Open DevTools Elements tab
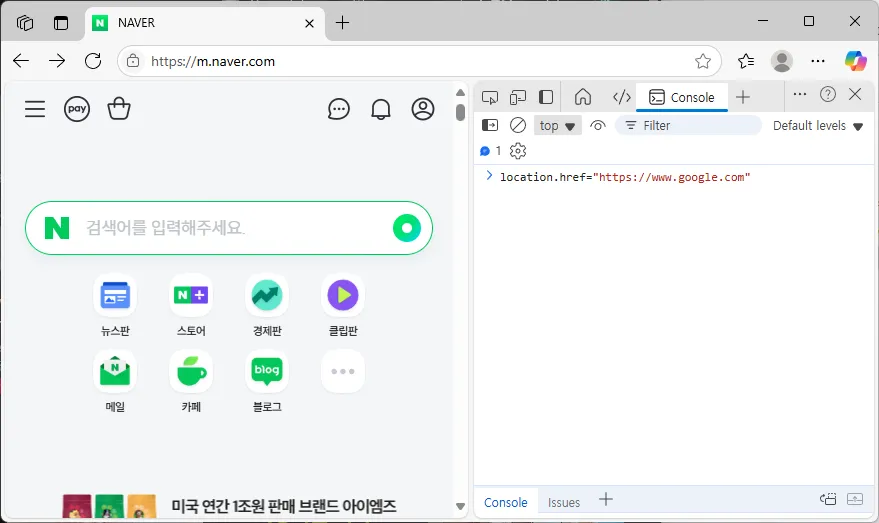Image resolution: width=879 pixels, height=523 pixels. [x=621, y=97]
